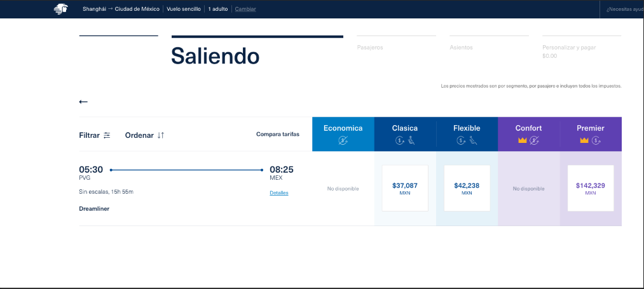The height and width of the screenshot is (289, 644).
Task: Open the Compara tarifas comparison
Action: coord(277,134)
